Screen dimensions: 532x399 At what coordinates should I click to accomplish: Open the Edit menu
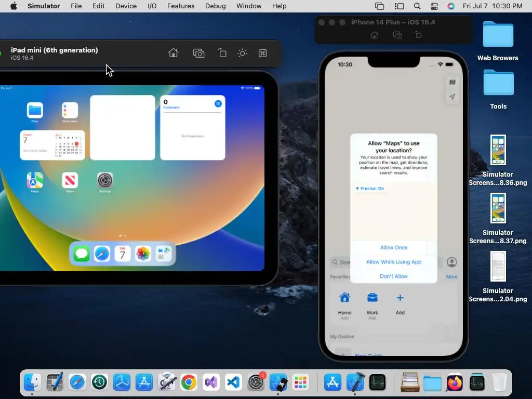point(98,6)
